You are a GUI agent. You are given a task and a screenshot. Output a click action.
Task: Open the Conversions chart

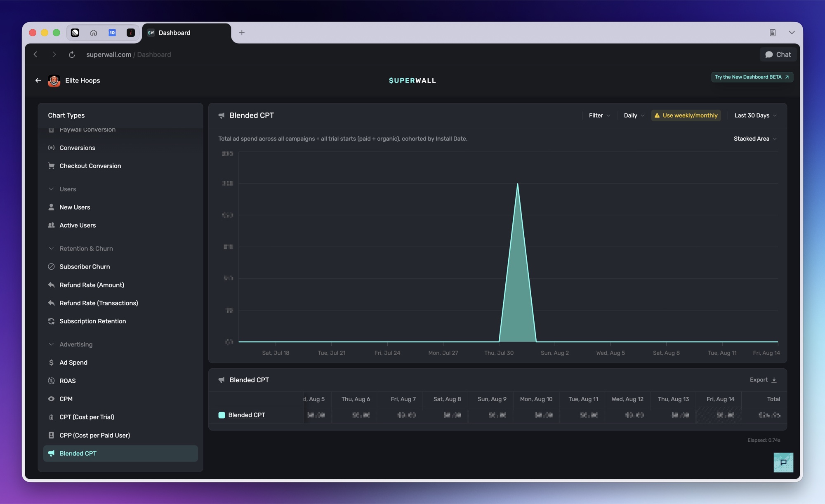point(77,148)
